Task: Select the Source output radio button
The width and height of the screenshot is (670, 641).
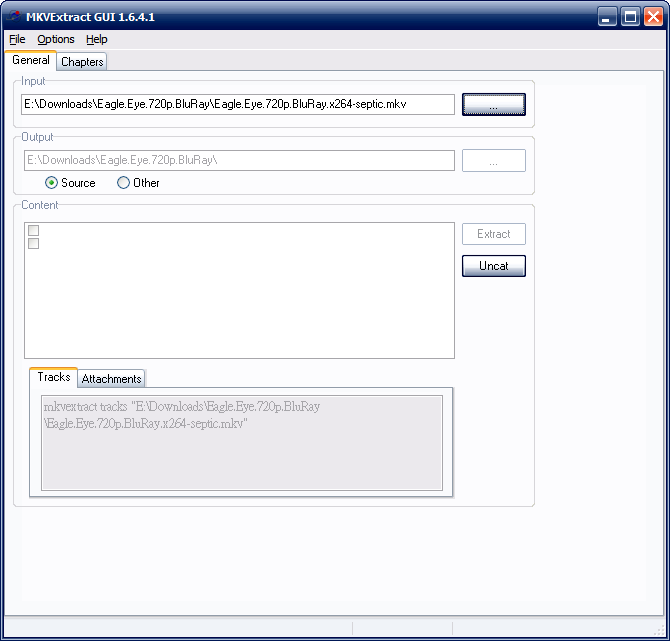Action: tap(70, 183)
